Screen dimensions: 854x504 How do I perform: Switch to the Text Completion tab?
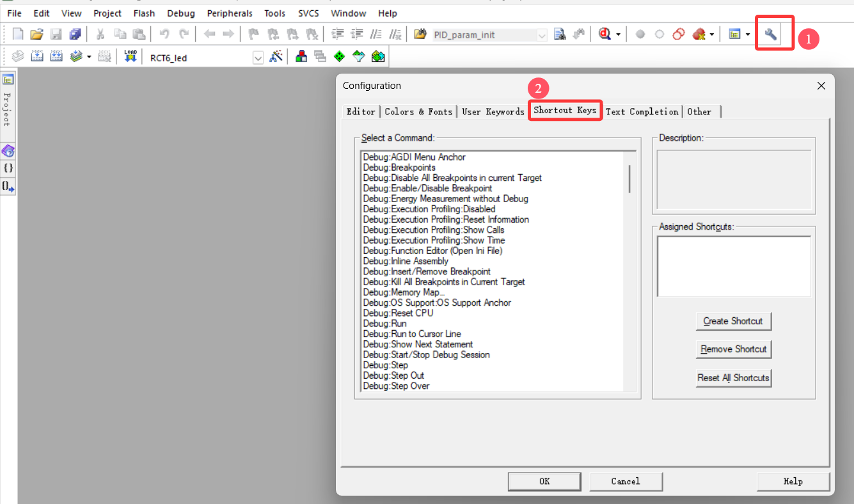[642, 111]
